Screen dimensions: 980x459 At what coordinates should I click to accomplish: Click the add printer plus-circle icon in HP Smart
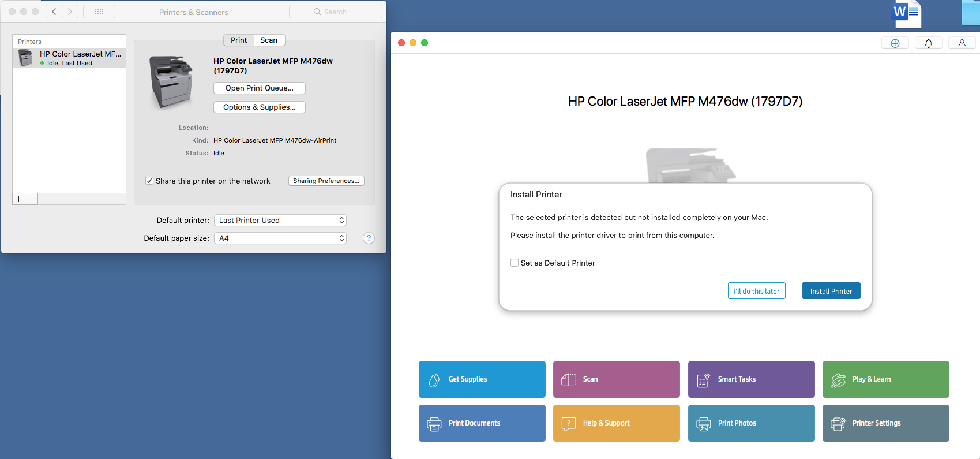click(x=895, y=43)
